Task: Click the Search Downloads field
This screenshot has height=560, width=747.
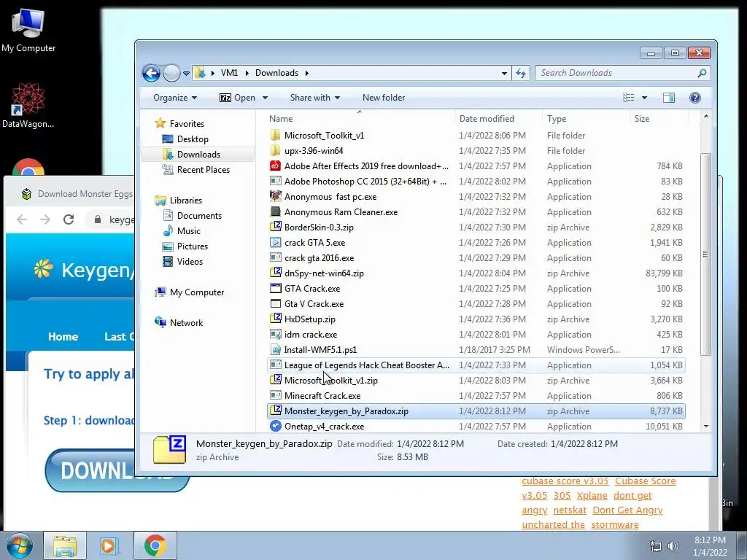Action: [623, 73]
